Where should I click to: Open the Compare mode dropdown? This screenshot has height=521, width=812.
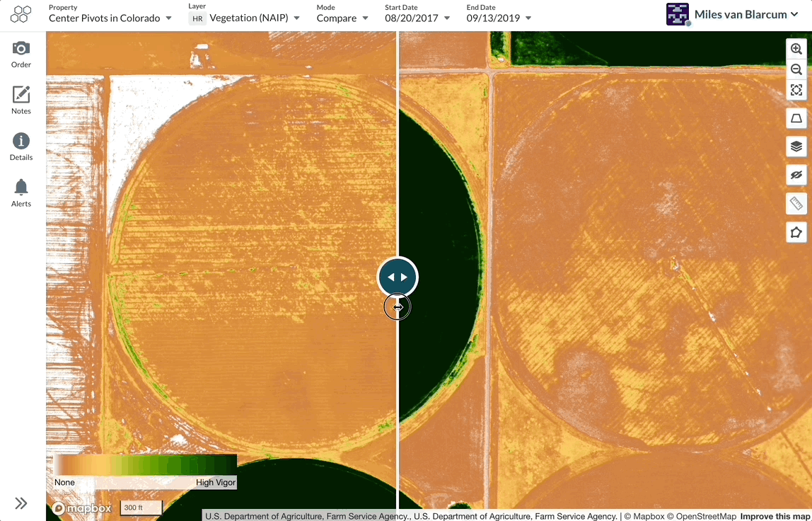pyautogui.click(x=342, y=18)
